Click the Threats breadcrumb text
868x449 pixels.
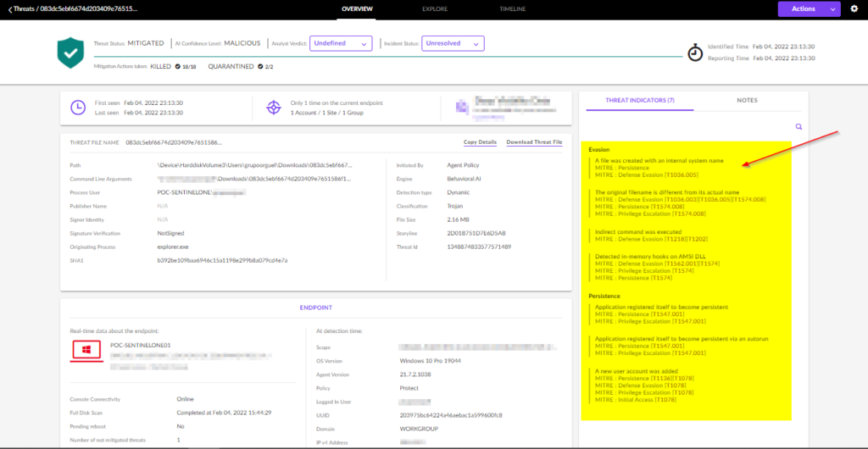(24, 9)
